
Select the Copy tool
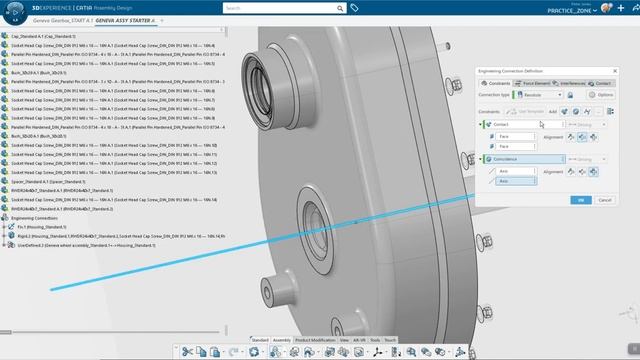[x=201, y=352]
